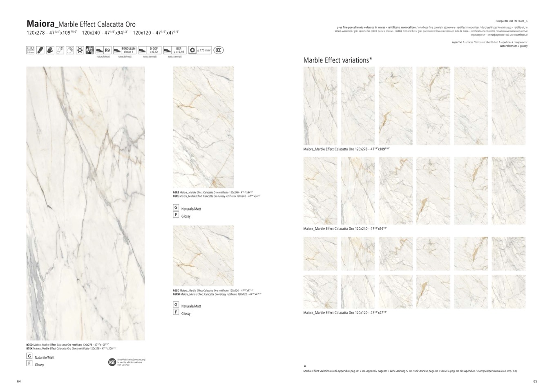Click the R9 slip resistance icon
The width and height of the screenshot is (554, 392).
(x=103, y=50)
